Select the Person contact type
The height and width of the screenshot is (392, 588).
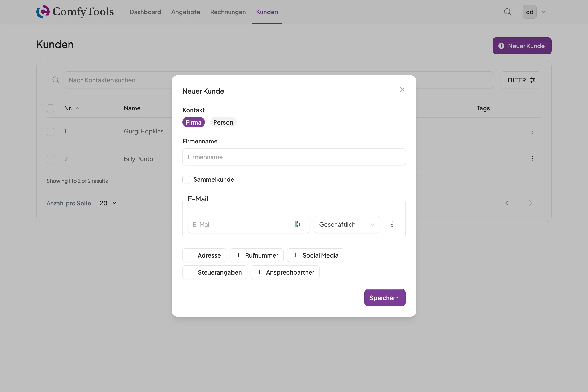(223, 122)
